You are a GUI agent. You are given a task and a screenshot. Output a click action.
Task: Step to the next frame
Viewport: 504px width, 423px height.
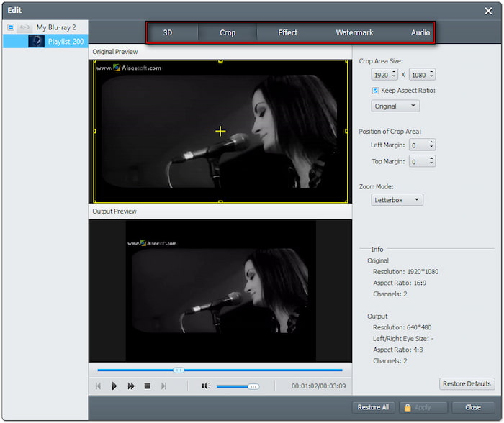pos(163,386)
